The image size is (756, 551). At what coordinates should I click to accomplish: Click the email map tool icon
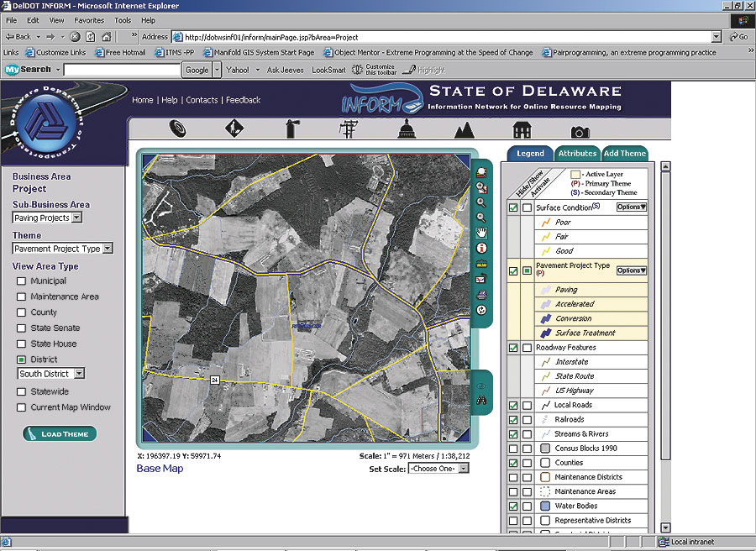[481, 279]
